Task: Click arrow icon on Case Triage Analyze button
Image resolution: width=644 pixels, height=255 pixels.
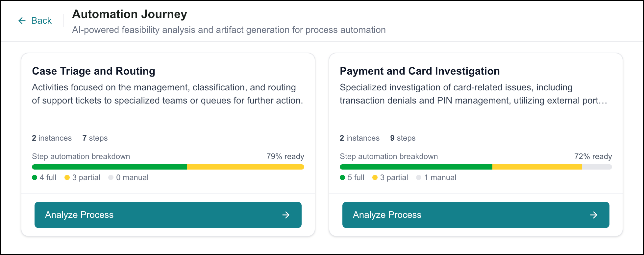Action: pyautogui.click(x=286, y=215)
